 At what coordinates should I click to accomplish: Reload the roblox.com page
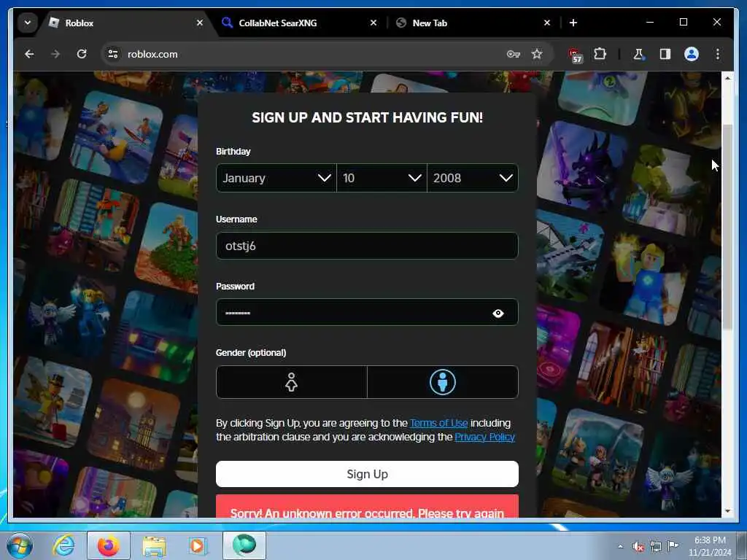coord(82,54)
